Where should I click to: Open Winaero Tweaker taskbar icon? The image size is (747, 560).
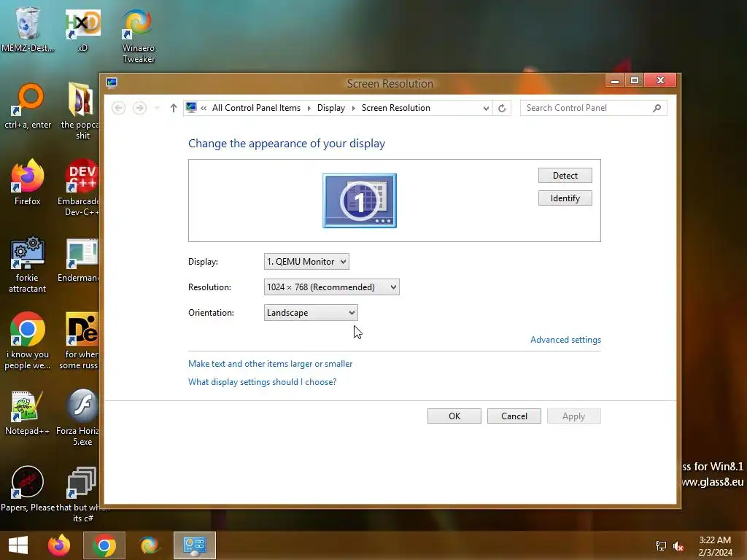click(149, 545)
